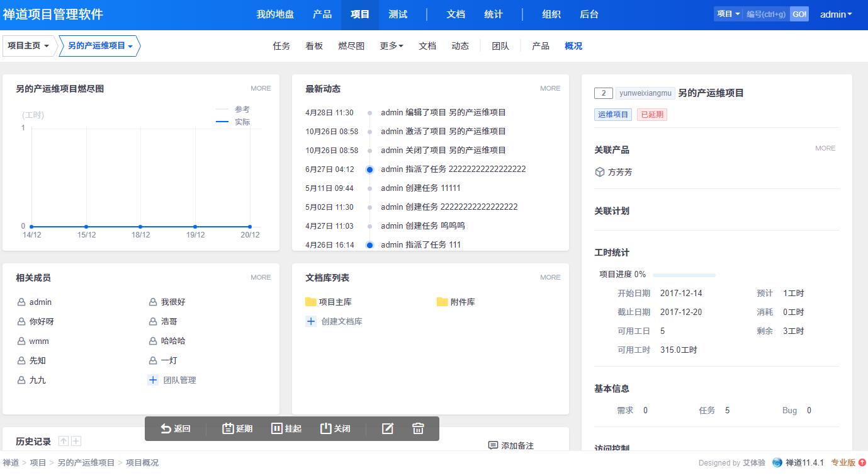Screen dimensions: 868x475
Task: Toggle expand all history with plus box
Action: click(x=76, y=442)
